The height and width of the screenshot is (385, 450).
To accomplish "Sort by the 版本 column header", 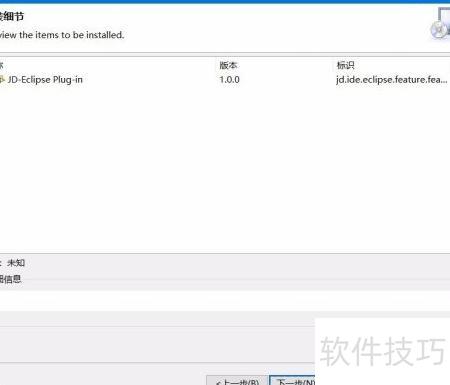I will click(228, 65).
